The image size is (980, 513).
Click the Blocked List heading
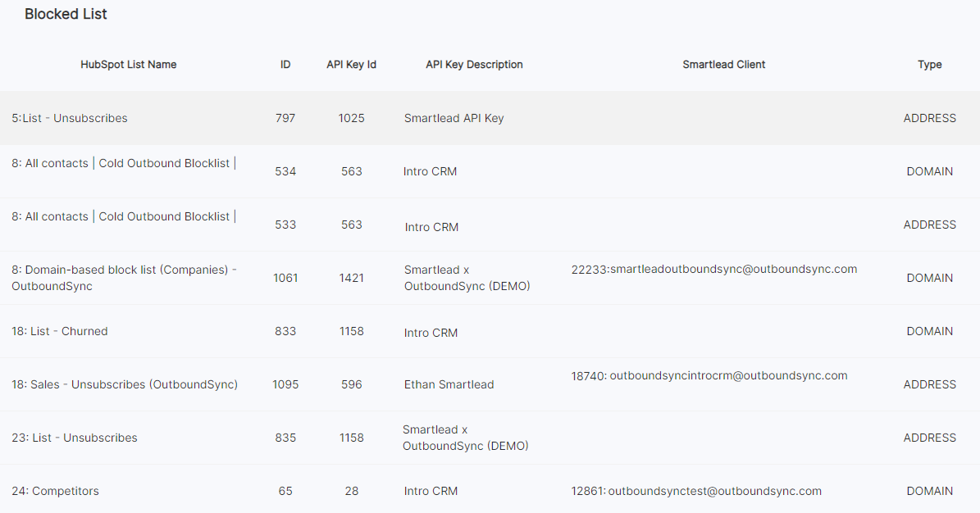pyautogui.click(x=66, y=14)
